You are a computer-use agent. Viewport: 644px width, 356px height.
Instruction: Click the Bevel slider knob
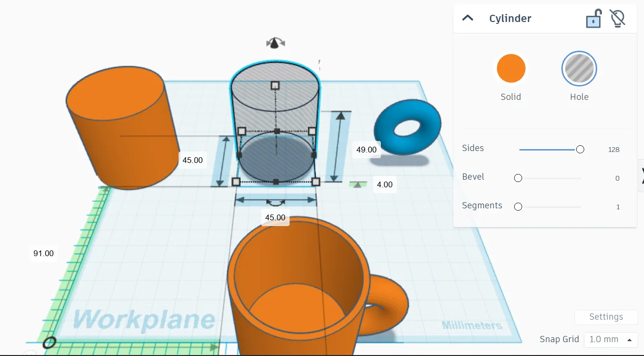[518, 178]
